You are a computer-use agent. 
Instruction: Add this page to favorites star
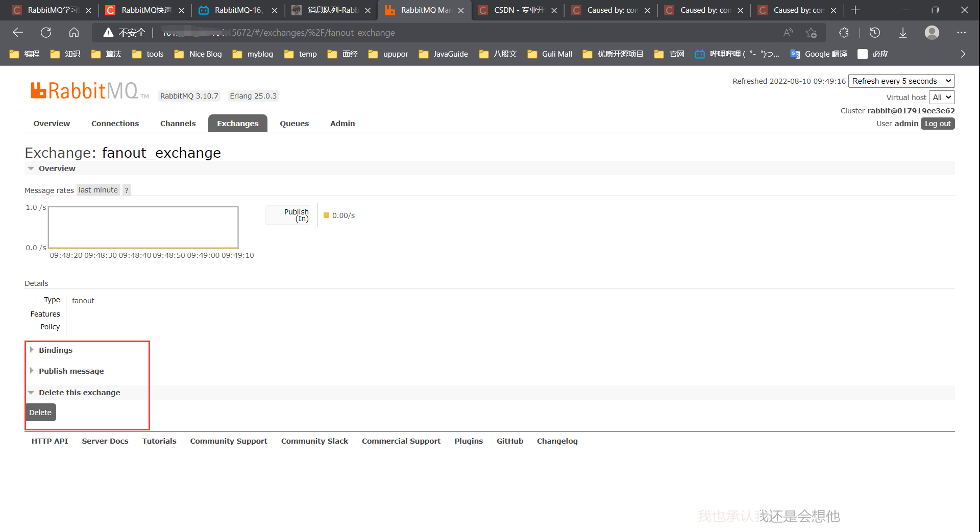(x=811, y=33)
